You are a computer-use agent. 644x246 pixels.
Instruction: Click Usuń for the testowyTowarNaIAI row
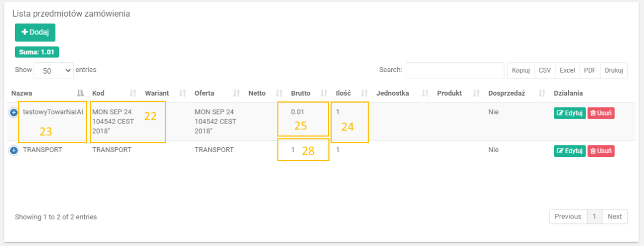point(601,113)
